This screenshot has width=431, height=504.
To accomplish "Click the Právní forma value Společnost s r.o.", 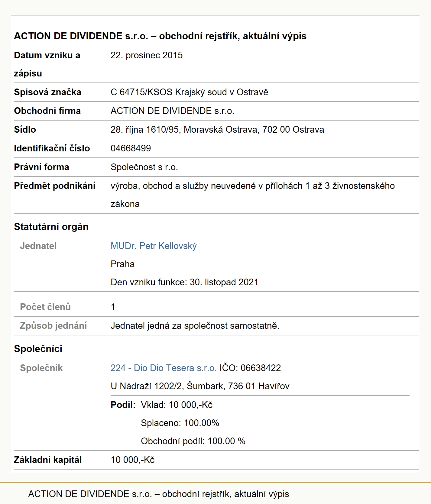I will tap(144, 167).
